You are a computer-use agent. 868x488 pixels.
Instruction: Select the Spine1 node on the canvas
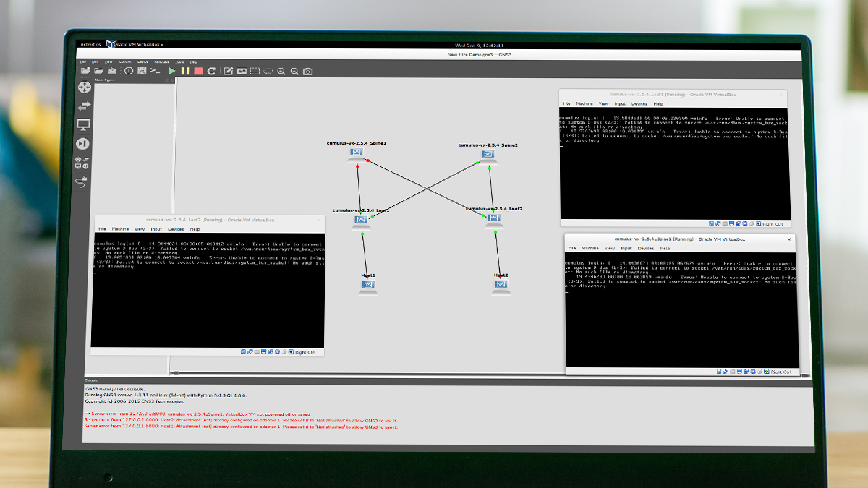click(356, 153)
